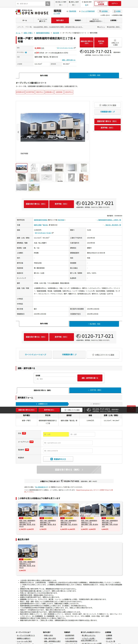The image size is (138, 644).
Task: Select the kitchen photo thumbnail
Action: (59, 168)
